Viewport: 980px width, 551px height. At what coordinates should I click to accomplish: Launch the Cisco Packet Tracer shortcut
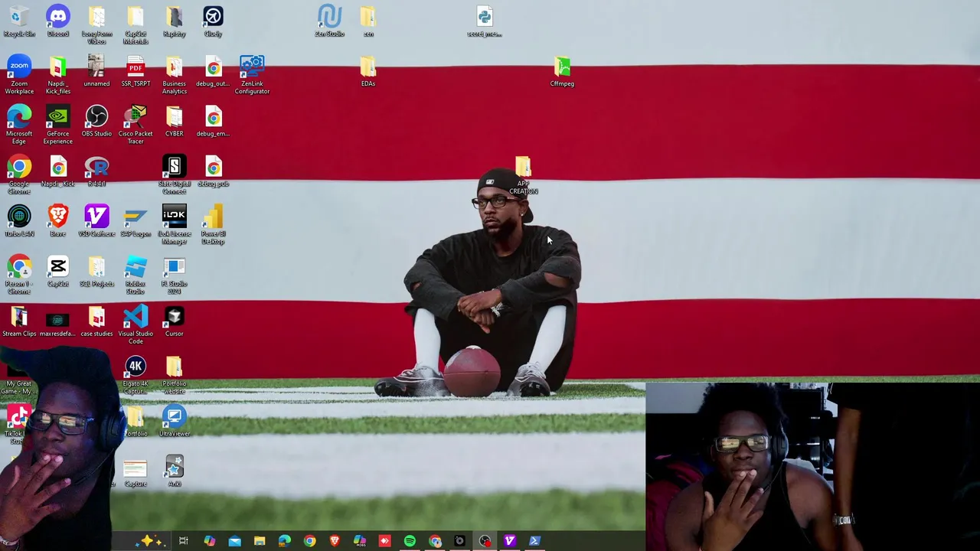(x=136, y=125)
